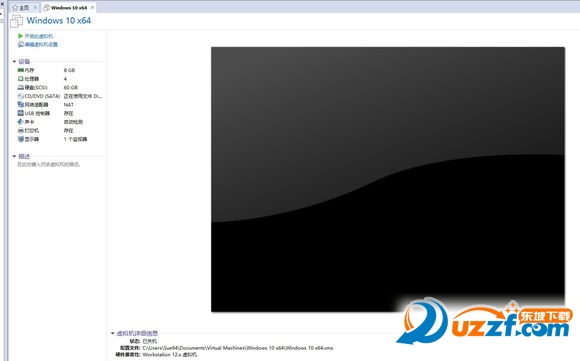Click the green play icon to power on VM
The width and height of the screenshot is (580, 361).
point(20,36)
